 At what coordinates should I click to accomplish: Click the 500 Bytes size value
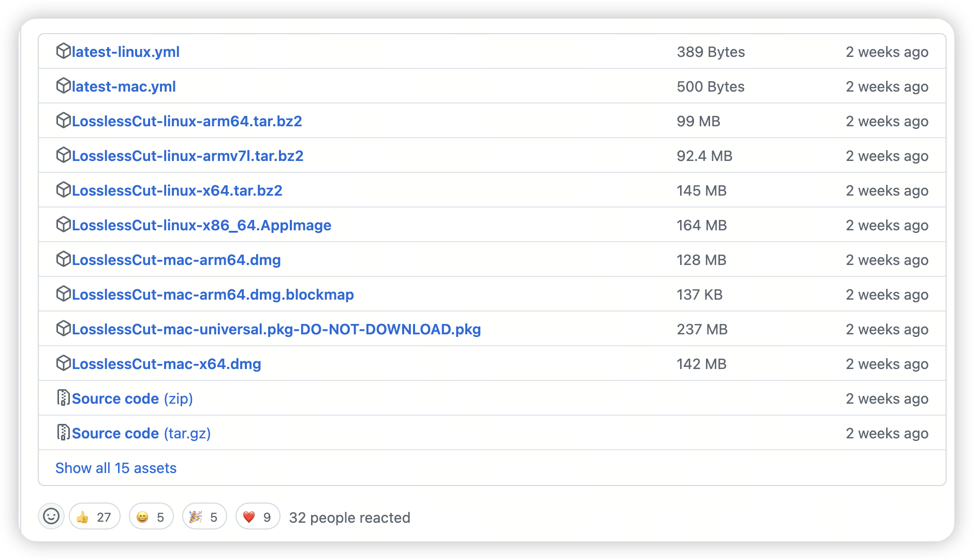(711, 86)
